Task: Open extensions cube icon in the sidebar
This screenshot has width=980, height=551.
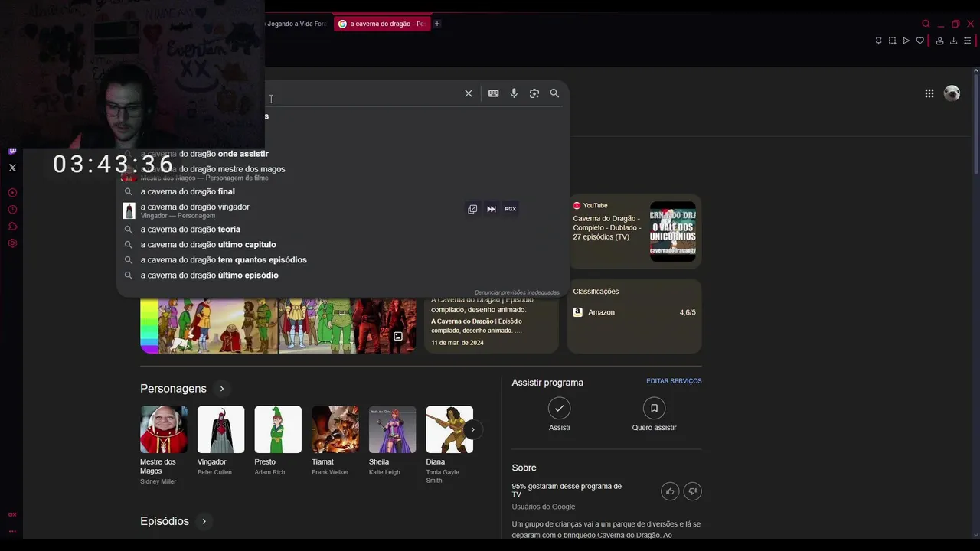Action: pos(12,227)
